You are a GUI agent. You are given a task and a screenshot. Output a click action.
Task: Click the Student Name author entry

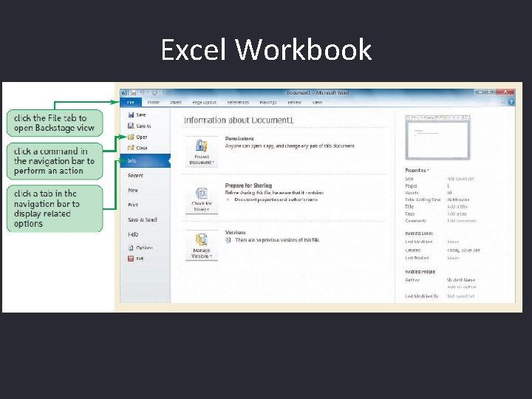click(461, 280)
